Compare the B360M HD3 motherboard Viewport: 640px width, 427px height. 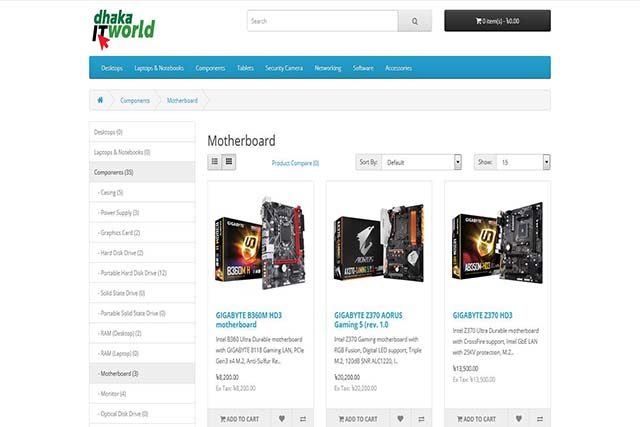[303, 419]
